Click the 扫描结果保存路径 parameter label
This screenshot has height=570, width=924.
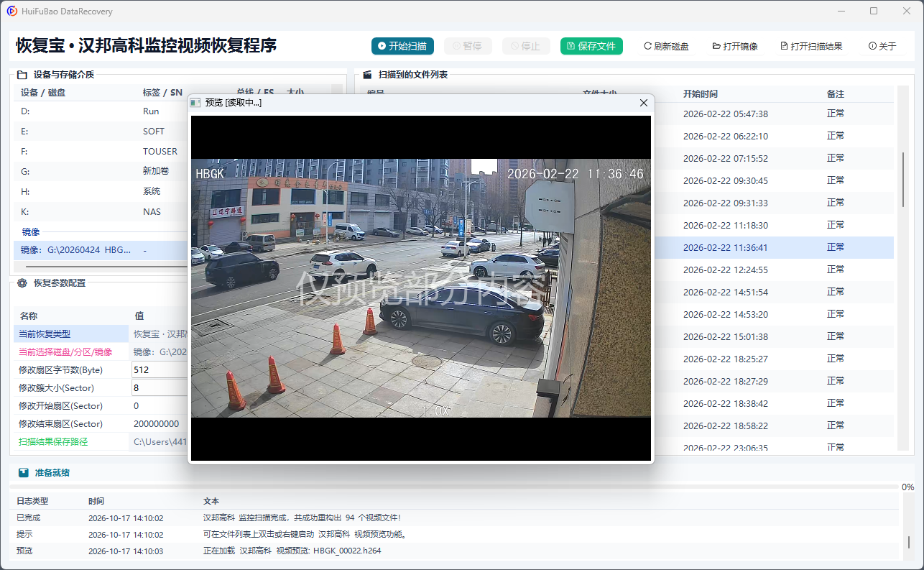[53, 442]
